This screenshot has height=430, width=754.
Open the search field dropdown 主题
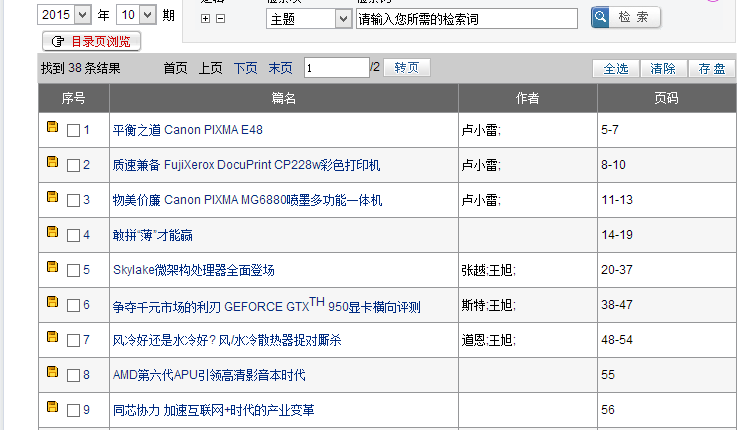coord(309,19)
